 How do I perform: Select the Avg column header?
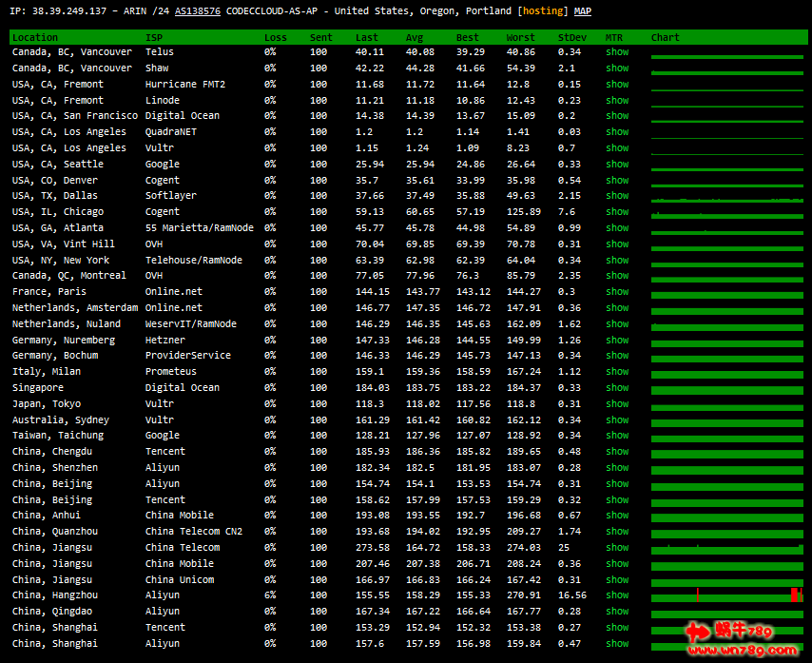pos(415,37)
